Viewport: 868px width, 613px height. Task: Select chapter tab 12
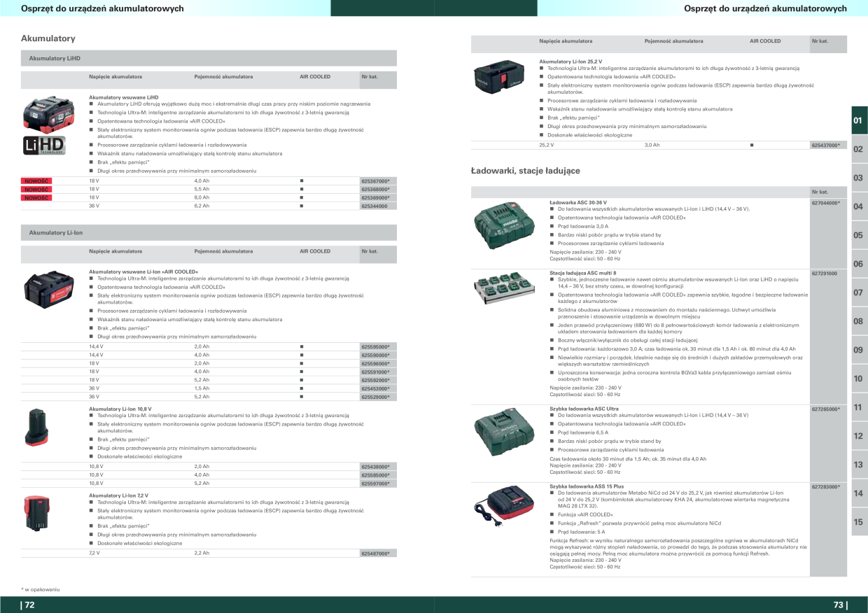pyautogui.click(x=859, y=436)
